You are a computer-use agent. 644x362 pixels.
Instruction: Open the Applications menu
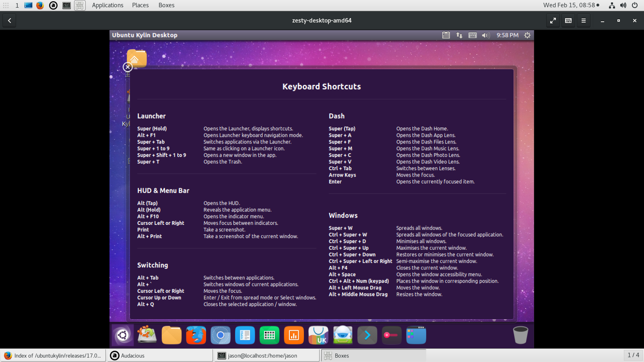(107, 5)
